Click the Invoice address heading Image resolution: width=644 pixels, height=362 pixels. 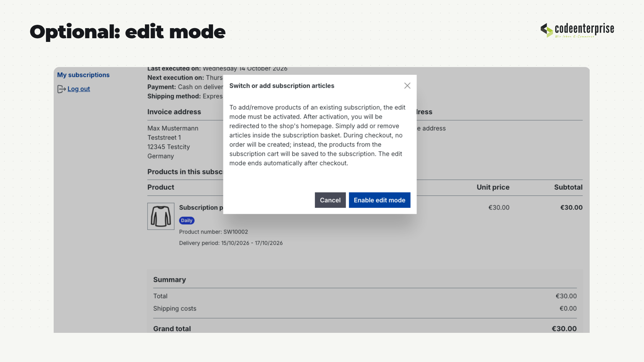[174, 112]
